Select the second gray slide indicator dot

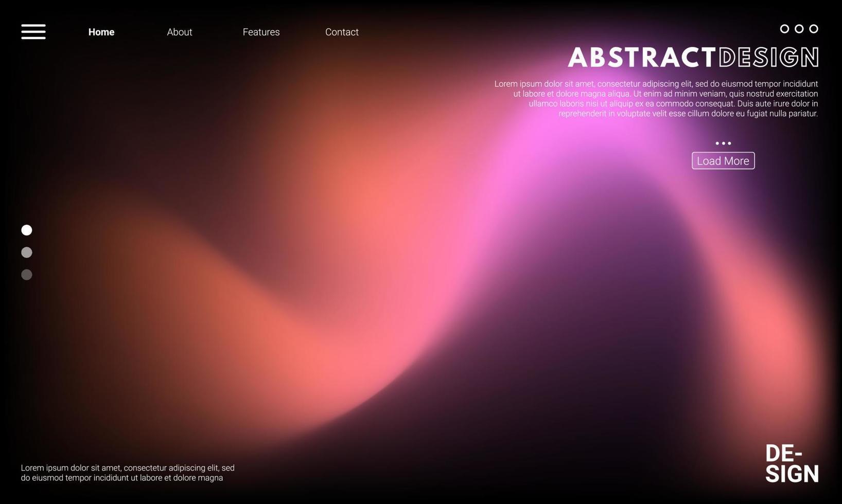coord(27,252)
